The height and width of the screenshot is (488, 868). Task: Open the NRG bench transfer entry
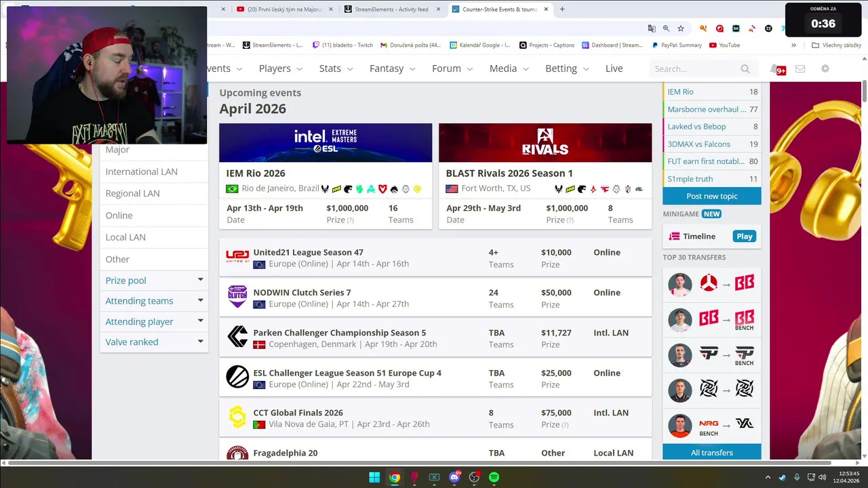point(712,425)
